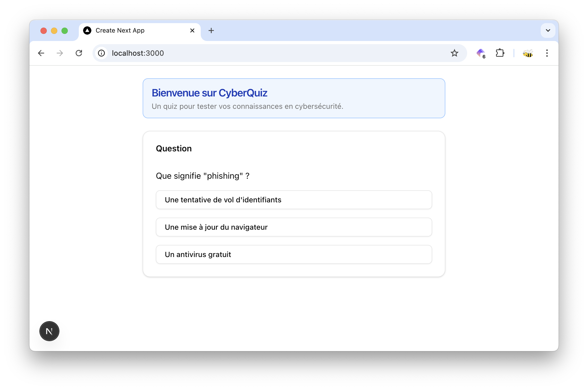The width and height of the screenshot is (588, 390).
Task: Open the site information icon
Action: [x=101, y=53]
